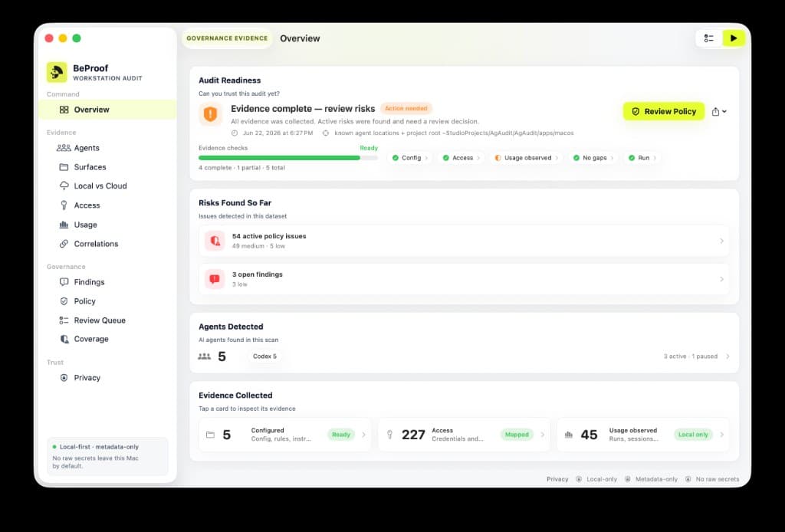The height and width of the screenshot is (532, 785).
Task: Open the No gaps check chip
Action: pyautogui.click(x=593, y=158)
